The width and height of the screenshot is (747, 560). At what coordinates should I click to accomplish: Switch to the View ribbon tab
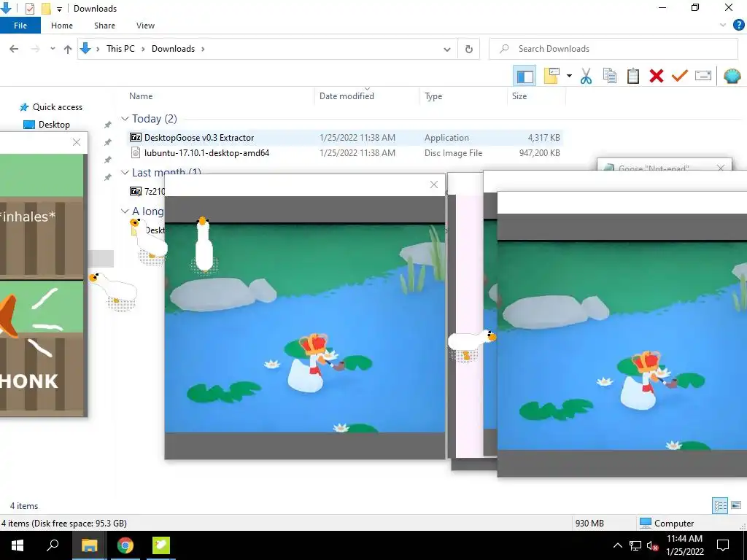pos(145,26)
